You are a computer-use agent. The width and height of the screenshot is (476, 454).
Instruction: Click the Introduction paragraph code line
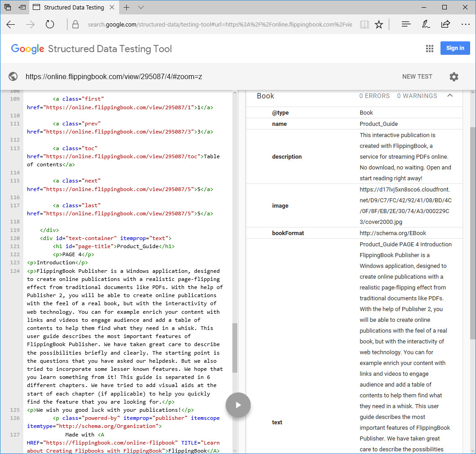[58, 263]
